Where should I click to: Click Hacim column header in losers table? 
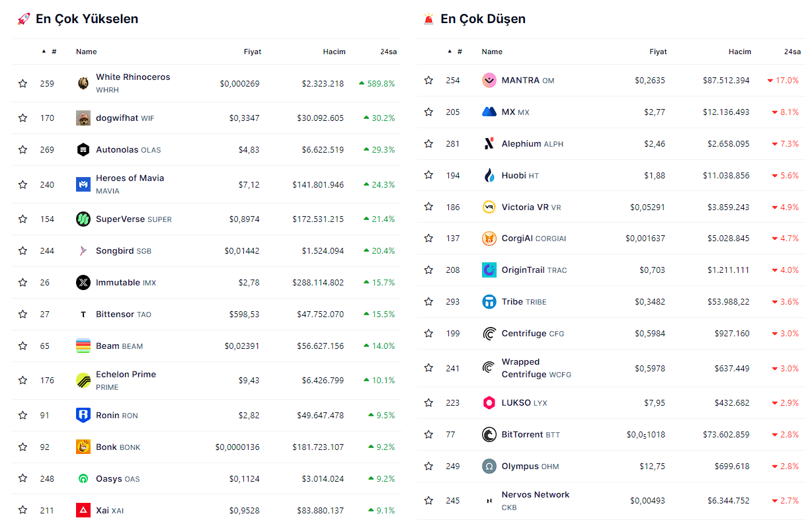[739, 52]
